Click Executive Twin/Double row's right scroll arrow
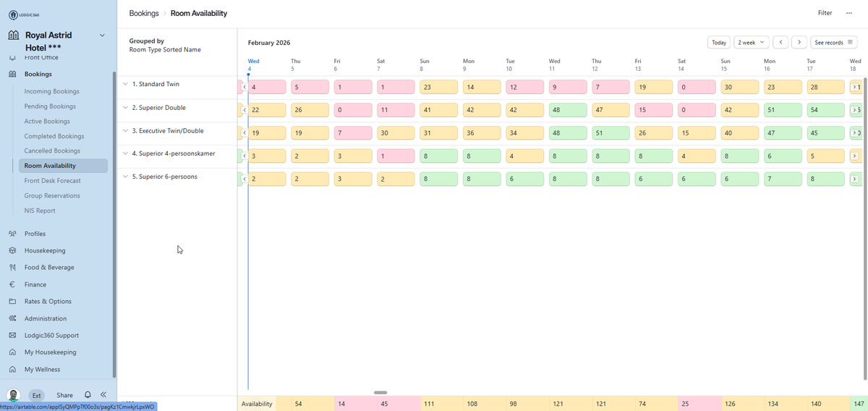This screenshot has height=411, width=868. coord(854,133)
